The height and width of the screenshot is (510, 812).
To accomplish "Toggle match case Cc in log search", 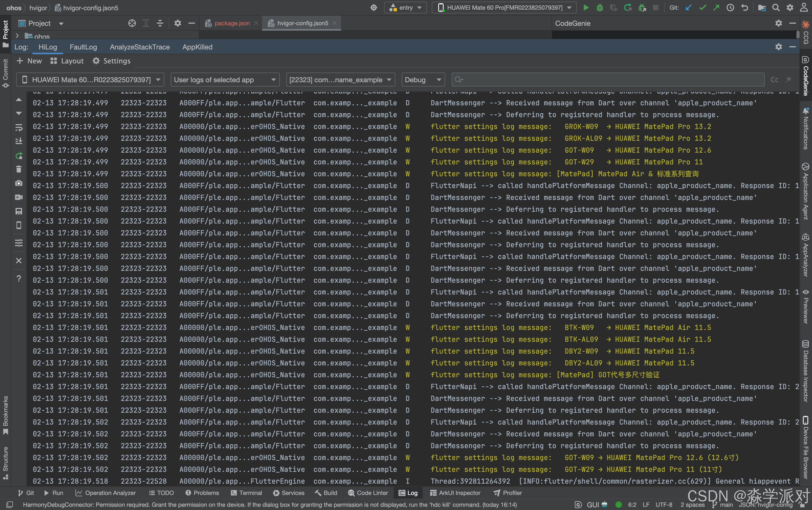I will click(774, 80).
